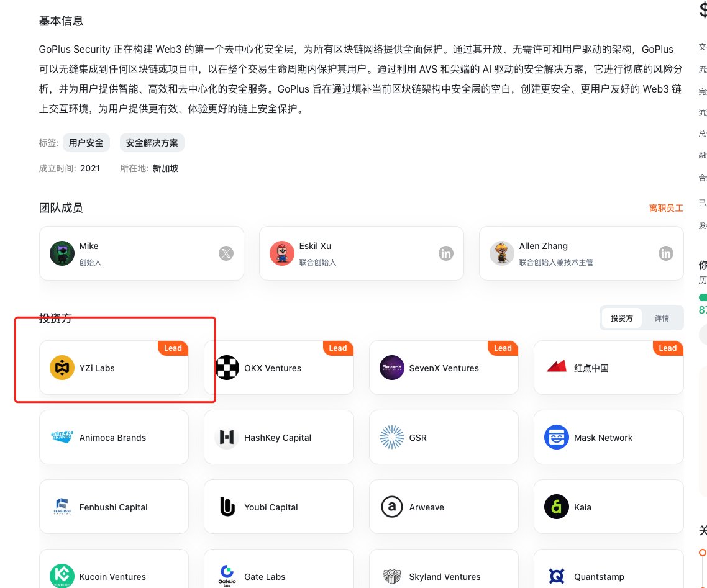Open Allen Zhang's LinkedIn icon
Screen dimensions: 707x588
coord(666,253)
